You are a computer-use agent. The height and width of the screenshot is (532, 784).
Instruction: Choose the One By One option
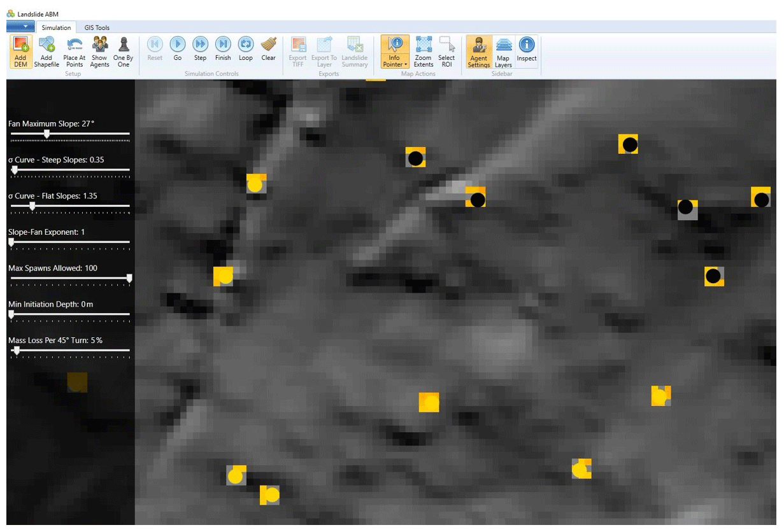124,51
